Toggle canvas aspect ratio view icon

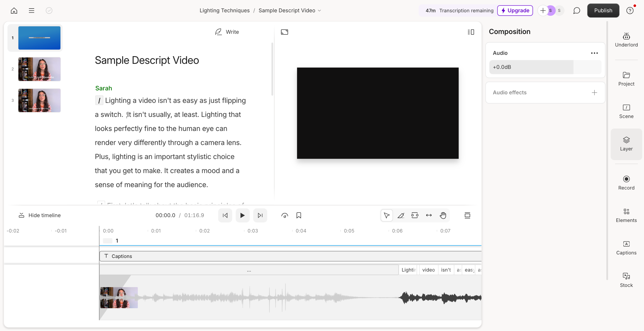[285, 32]
